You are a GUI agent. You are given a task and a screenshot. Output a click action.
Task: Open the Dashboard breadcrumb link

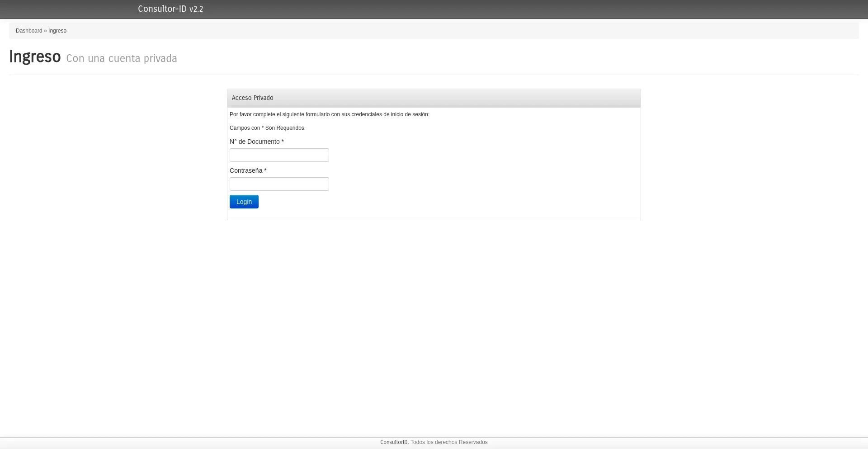pos(29,31)
